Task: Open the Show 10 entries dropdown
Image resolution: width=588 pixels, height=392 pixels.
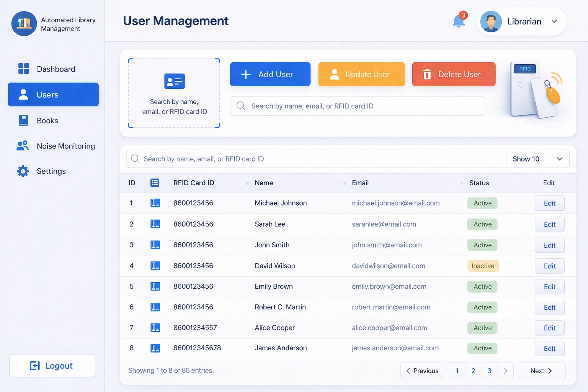Action: (537, 159)
